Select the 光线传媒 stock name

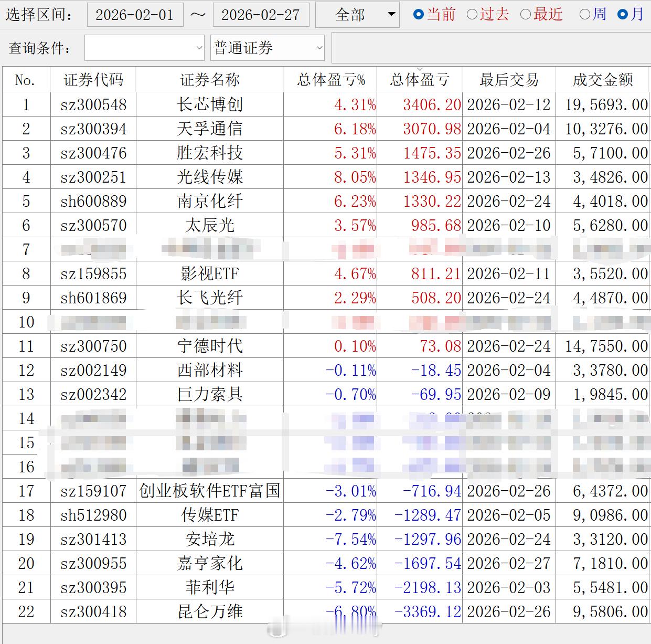tap(210, 177)
